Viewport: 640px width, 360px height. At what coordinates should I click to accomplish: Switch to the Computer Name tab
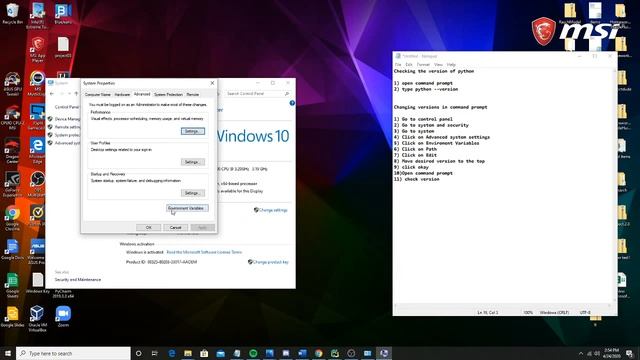(x=98, y=94)
